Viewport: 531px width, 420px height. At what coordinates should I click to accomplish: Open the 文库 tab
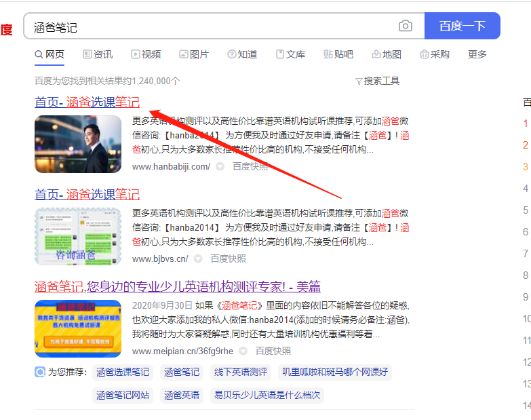290,54
